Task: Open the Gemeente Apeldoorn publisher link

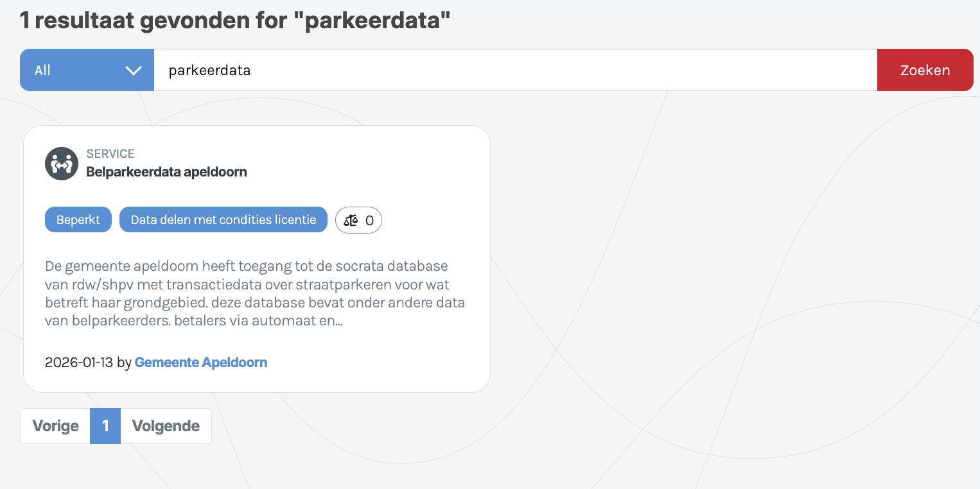Action: [x=201, y=362]
